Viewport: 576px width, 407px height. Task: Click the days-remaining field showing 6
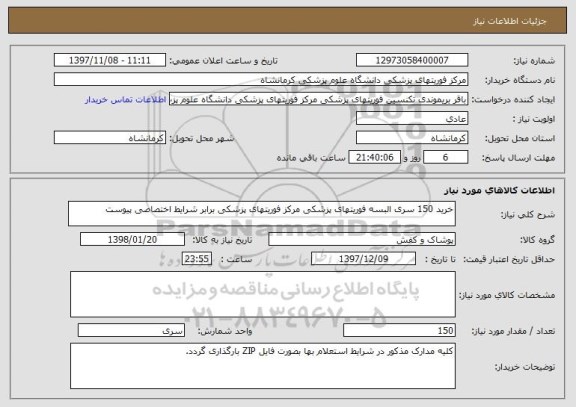click(445, 157)
